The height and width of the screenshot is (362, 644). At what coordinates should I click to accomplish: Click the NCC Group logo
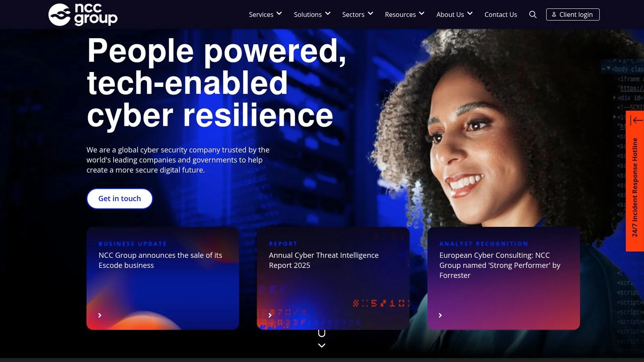coord(83,14)
